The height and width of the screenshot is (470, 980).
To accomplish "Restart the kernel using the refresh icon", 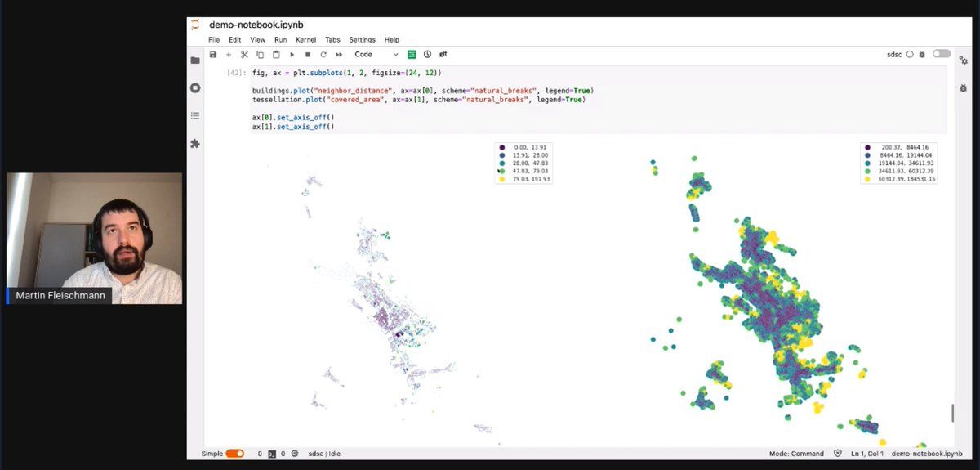I will tap(323, 55).
